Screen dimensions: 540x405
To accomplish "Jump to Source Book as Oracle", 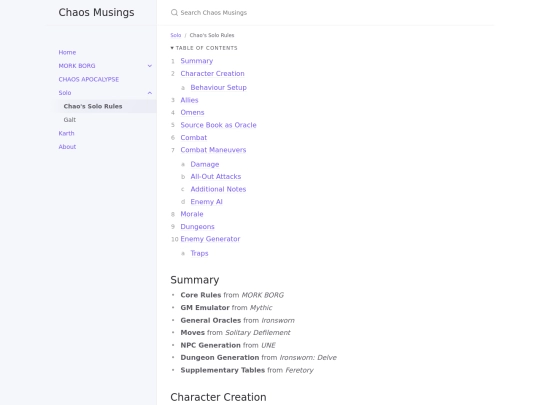I will pos(218,125).
